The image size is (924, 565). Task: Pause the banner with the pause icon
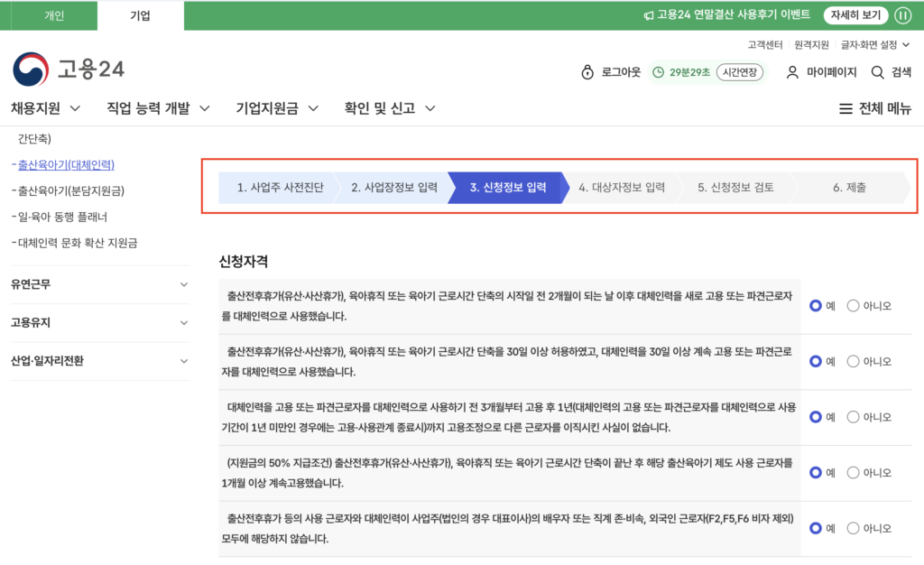pos(903,15)
